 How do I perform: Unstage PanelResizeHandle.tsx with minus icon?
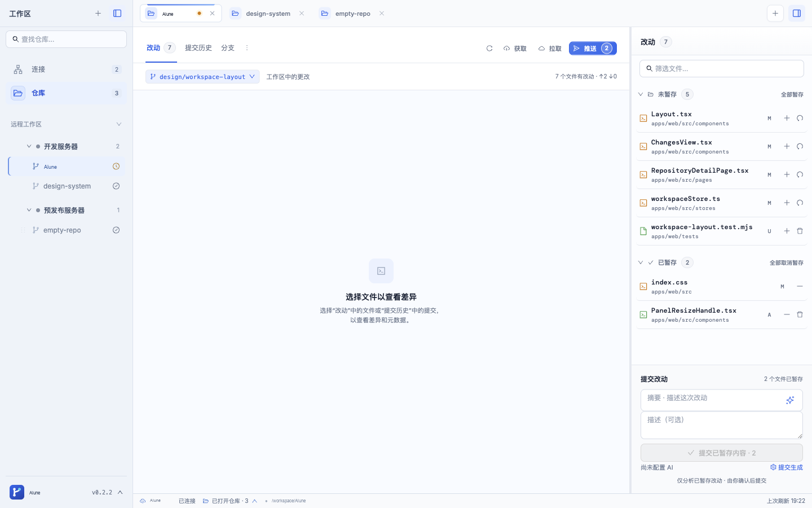point(787,314)
